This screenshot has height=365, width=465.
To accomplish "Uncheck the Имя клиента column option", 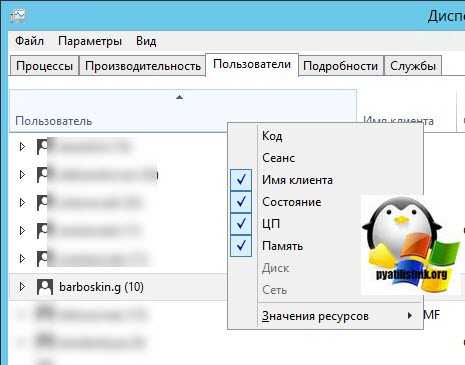I will (241, 180).
